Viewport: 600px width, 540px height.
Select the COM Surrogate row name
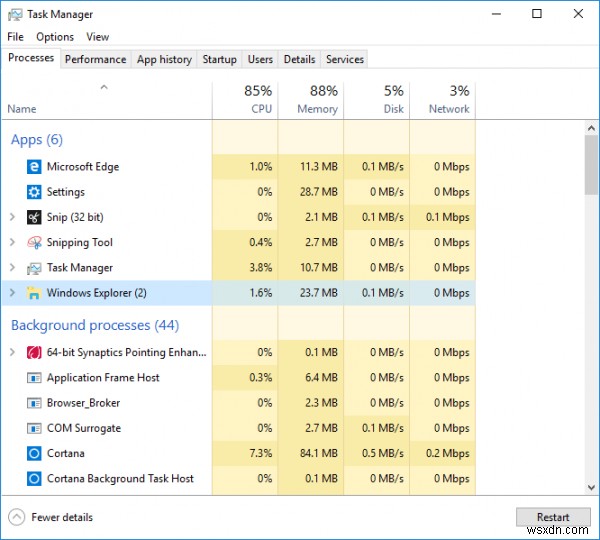point(84,428)
